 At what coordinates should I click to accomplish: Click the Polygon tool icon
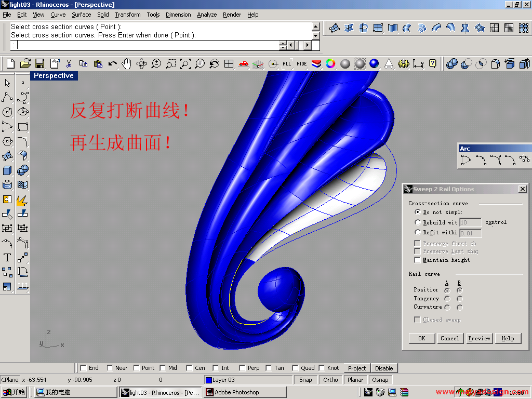[x=7, y=141]
